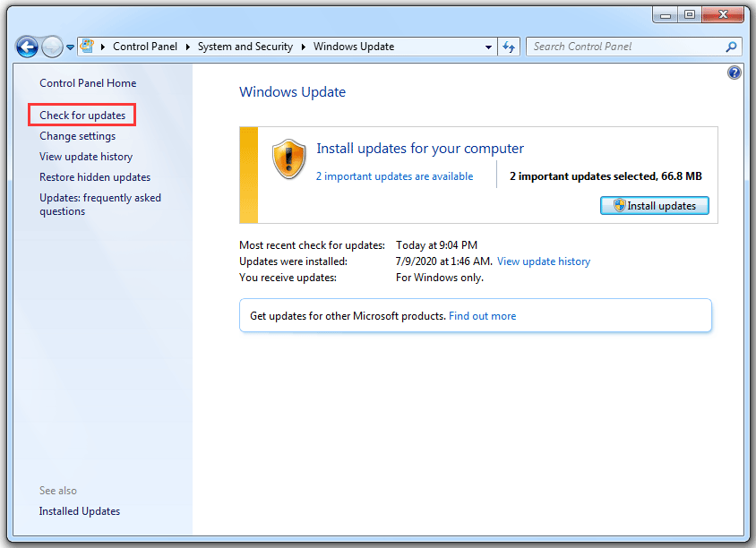Open View update history in the sidebar
756x548 pixels.
point(86,157)
